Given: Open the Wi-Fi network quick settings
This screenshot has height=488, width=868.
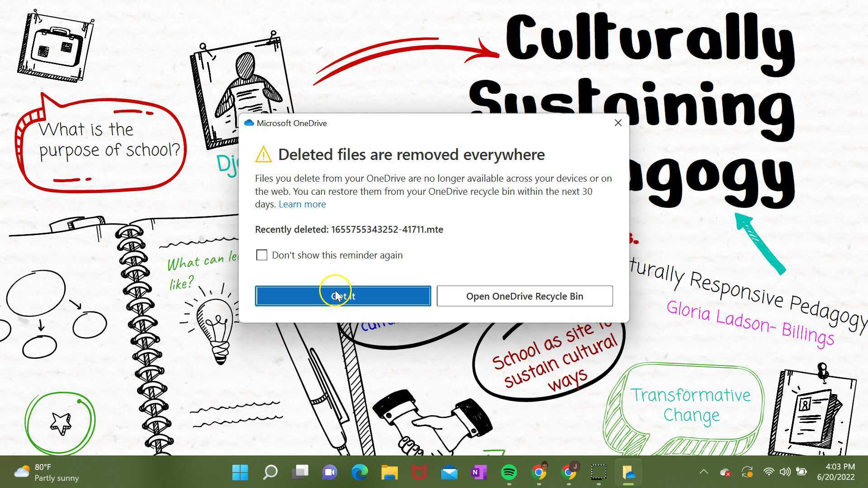Looking at the screenshot, I should point(768,472).
